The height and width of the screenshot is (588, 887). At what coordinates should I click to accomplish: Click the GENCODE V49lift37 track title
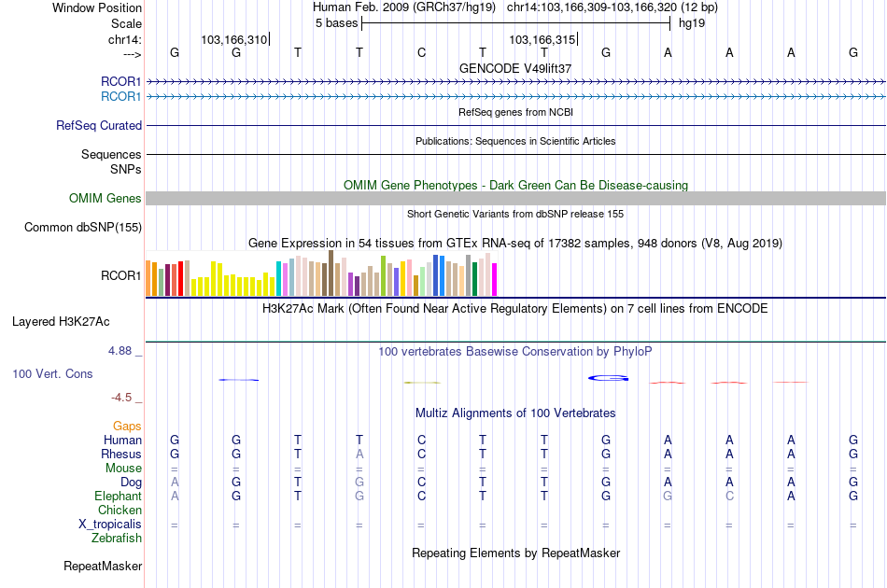[515, 68]
